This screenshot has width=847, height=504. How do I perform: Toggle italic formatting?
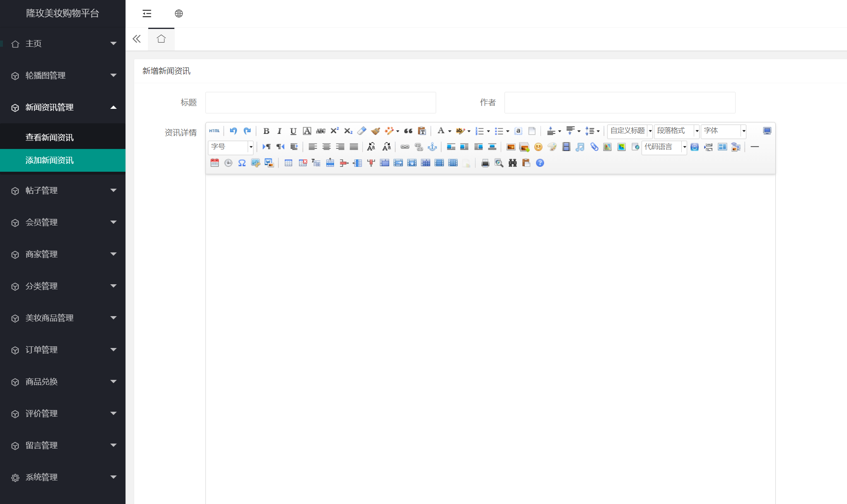[x=279, y=131]
